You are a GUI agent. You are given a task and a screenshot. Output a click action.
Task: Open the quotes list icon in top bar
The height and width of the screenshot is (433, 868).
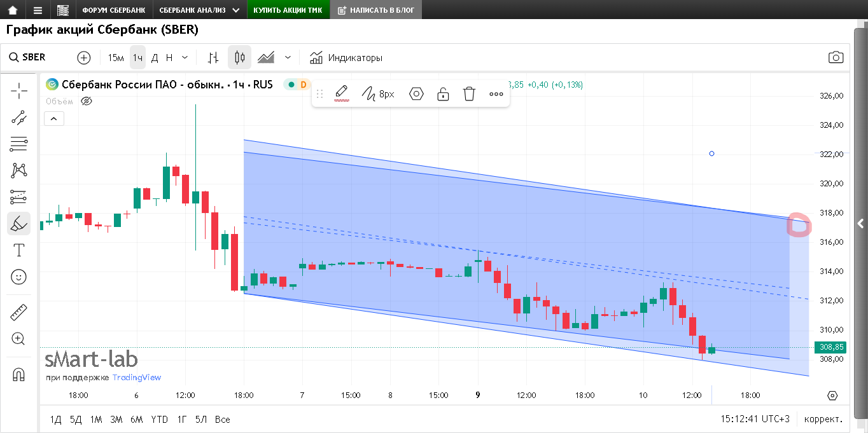62,10
